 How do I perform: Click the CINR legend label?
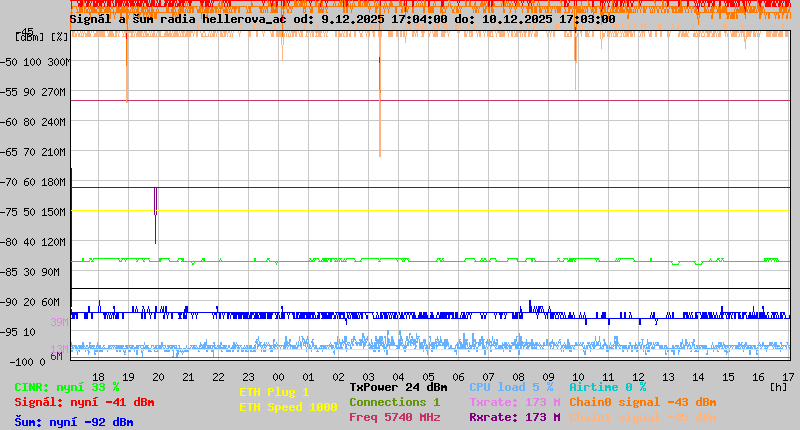(x=67, y=387)
